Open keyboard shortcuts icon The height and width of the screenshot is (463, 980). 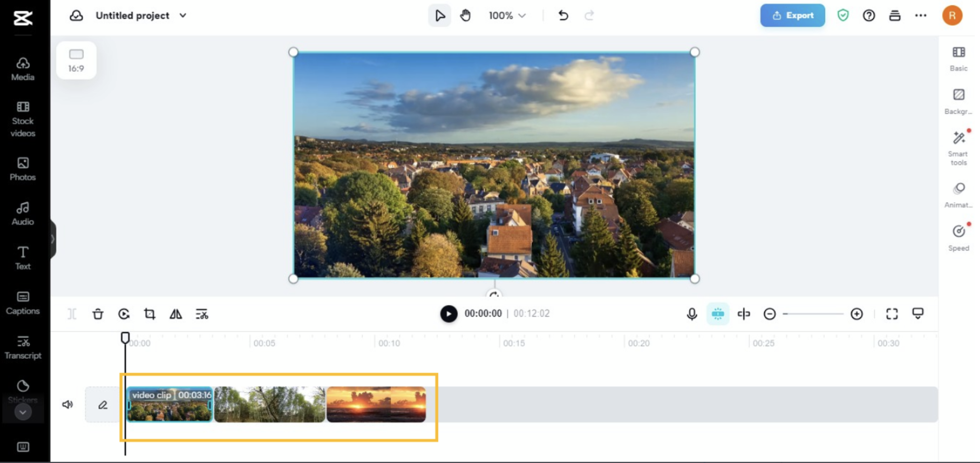tap(23, 447)
